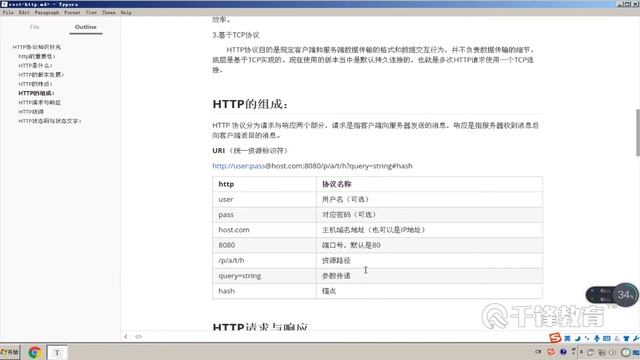This screenshot has width=640, height=360.
Task: Toggle Sogou moon half-width icon
Action: (577, 338)
